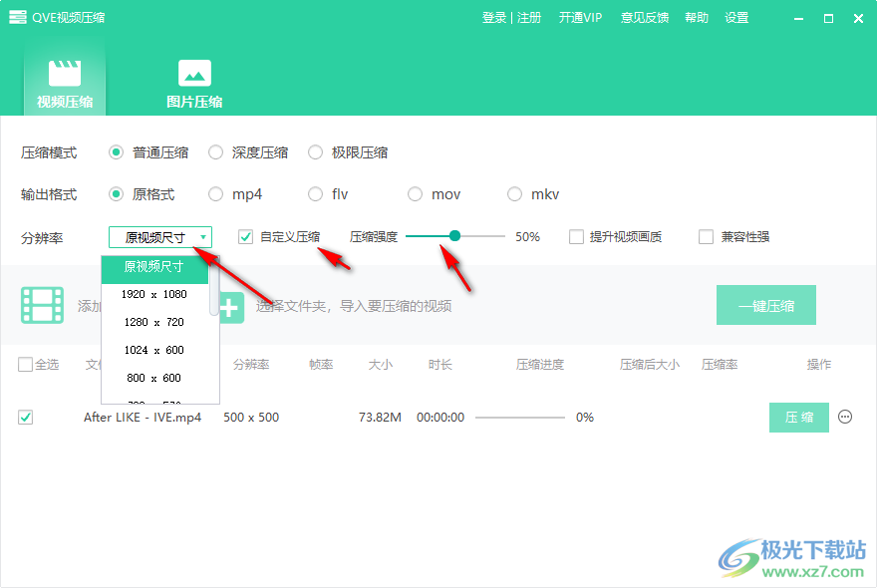Toggle the 自定义压缩 checkbox

245,236
